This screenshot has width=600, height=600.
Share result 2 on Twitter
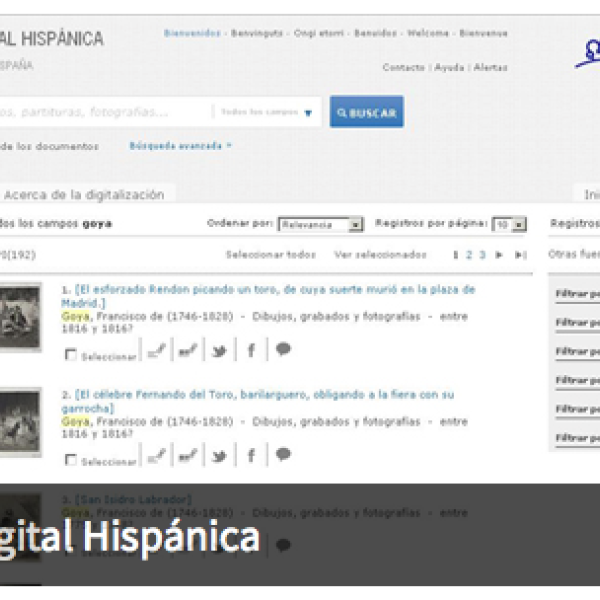coord(219,456)
